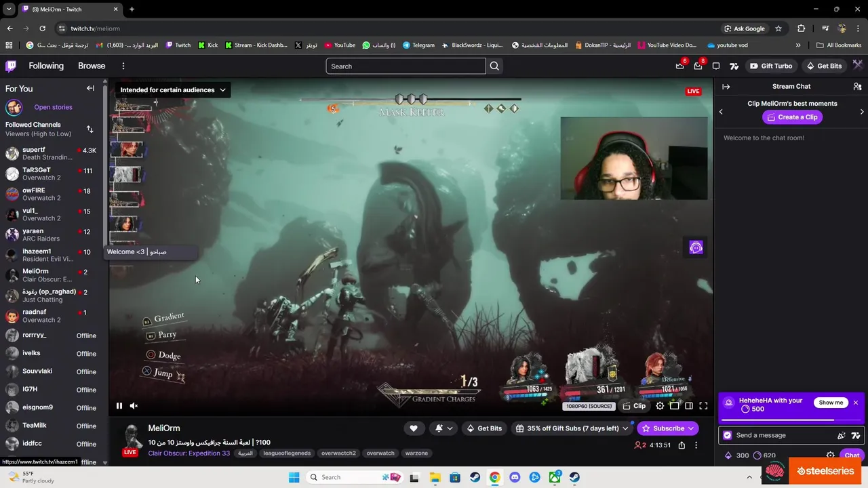The image size is (868, 488).
Task: Share the stream using share icon
Action: (x=682, y=445)
